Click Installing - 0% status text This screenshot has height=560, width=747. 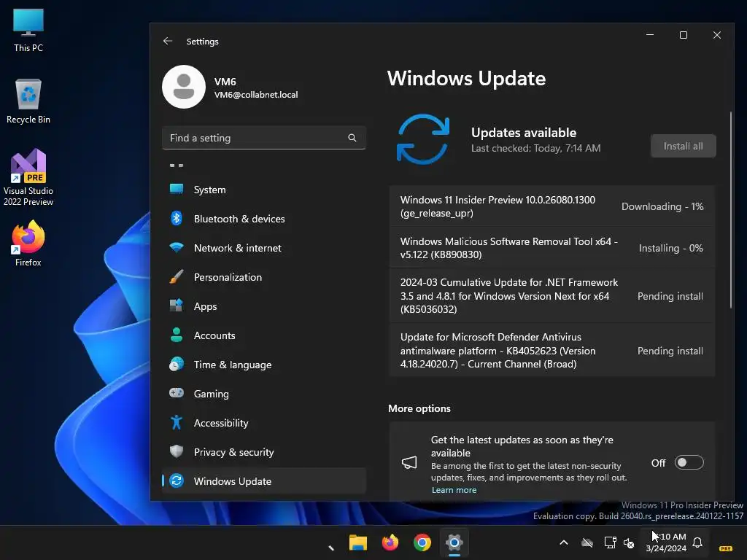click(x=671, y=248)
